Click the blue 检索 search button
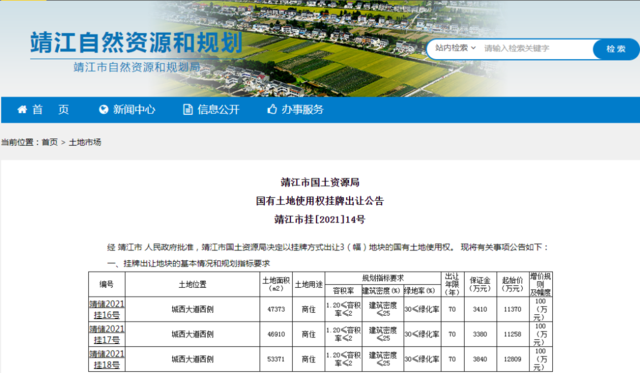Viewport: 640px width, 373px height. [x=616, y=49]
